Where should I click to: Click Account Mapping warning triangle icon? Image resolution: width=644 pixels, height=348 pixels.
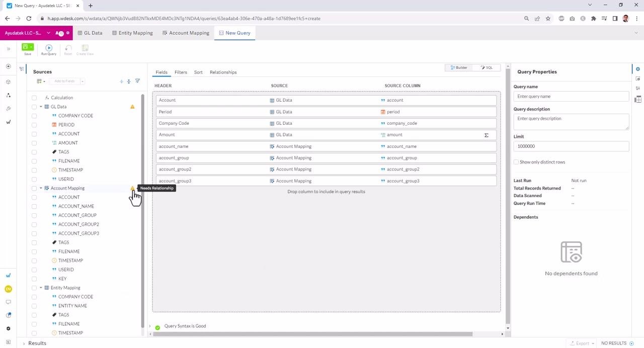[x=132, y=188]
